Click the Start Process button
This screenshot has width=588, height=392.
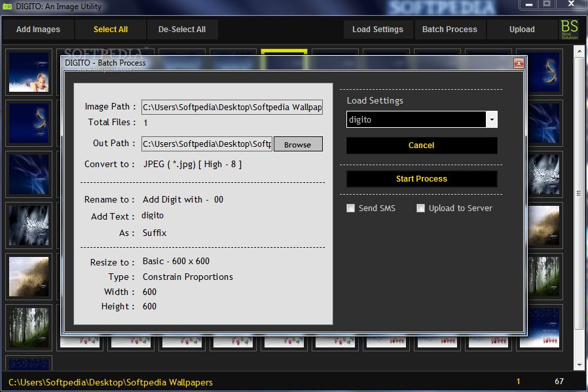point(422,179)
